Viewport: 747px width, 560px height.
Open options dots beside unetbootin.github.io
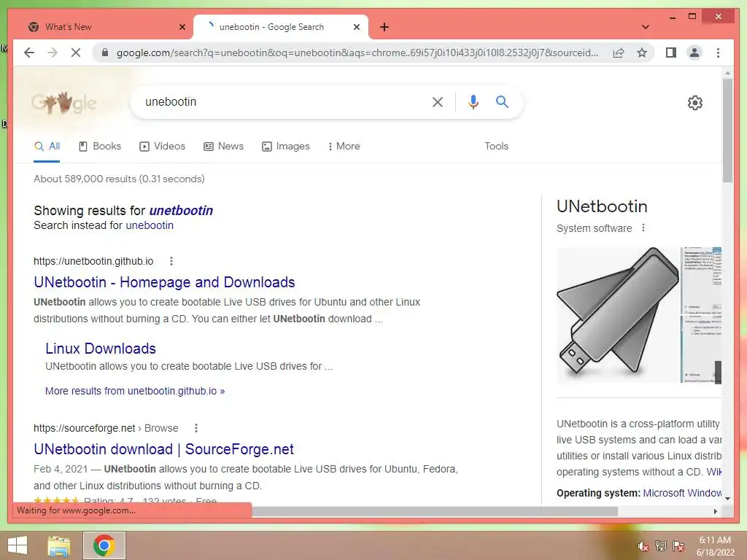[x=171, y=261]
